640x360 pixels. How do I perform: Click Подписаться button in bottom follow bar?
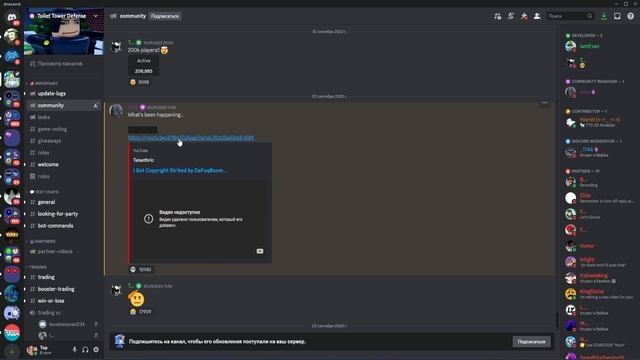(531, 342)
